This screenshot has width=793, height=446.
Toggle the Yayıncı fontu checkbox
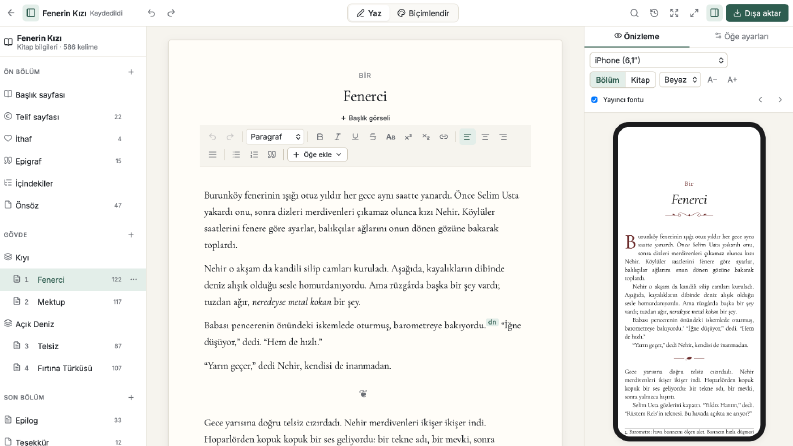[x=594, y=100]
